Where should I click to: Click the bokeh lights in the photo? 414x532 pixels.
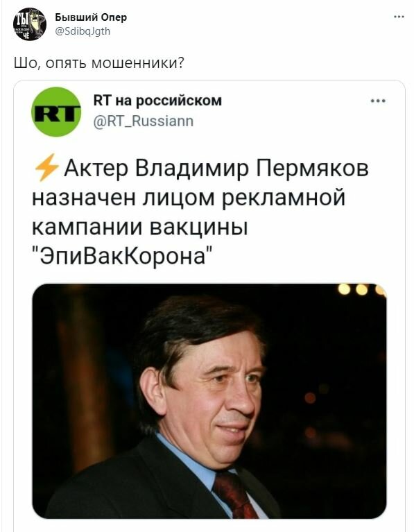click(361, 289)
